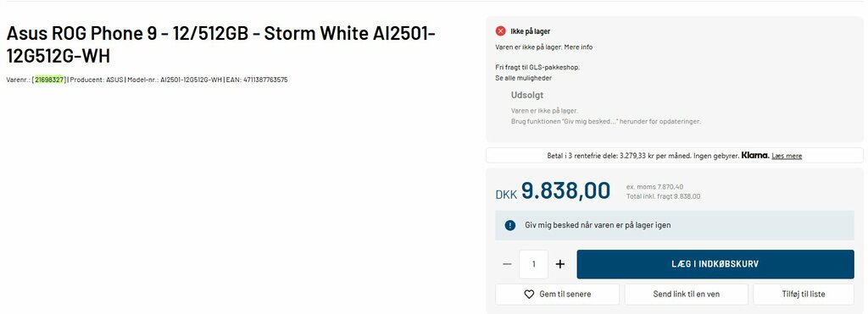Click Send link til en ven
The height and width of the screenshot is (314, 868).
[687, 295]
